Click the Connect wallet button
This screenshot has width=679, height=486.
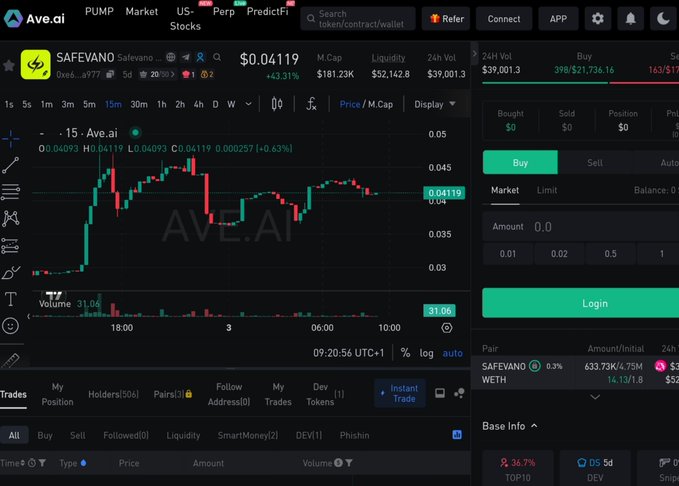point(504,19)
